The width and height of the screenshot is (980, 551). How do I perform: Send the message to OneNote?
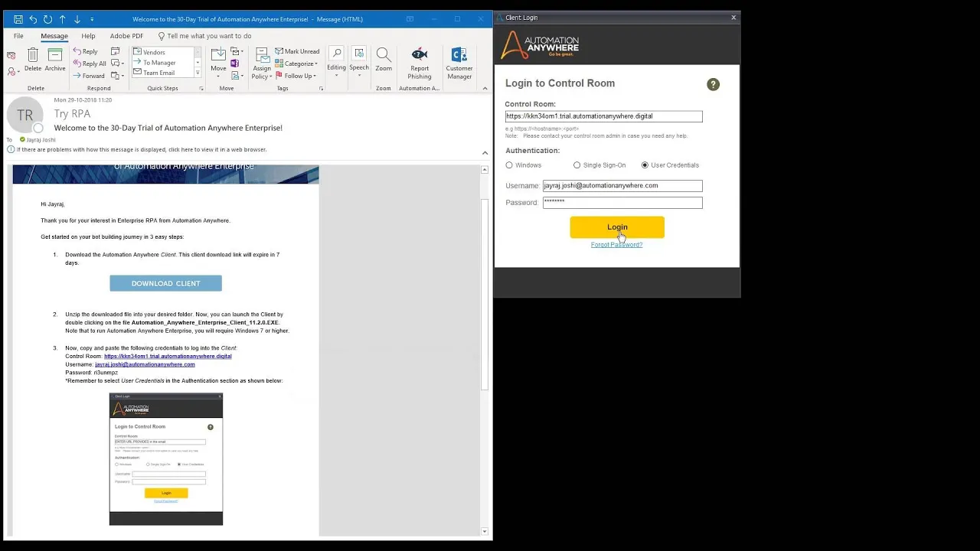pyautogui.click(x=235, y=63)
